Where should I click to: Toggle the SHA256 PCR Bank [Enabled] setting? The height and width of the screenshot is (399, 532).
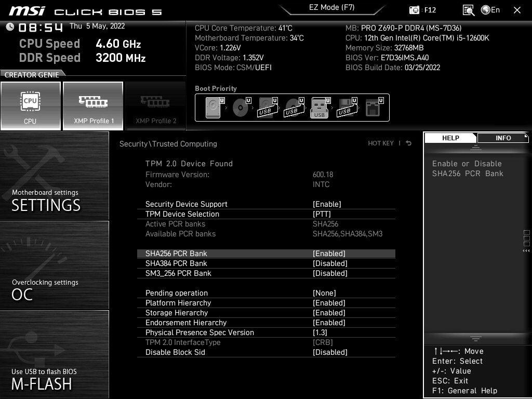[x=266, y=254]
